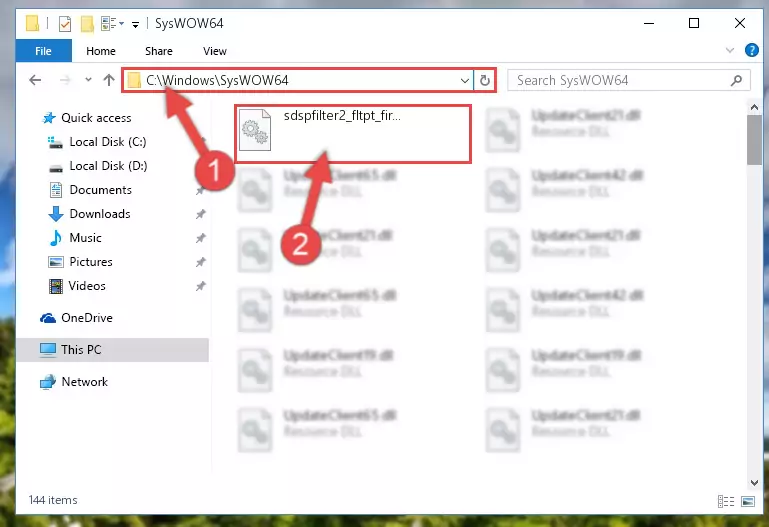Click the Quick access star icon
The image size is (769, 527).
[49, 118]
